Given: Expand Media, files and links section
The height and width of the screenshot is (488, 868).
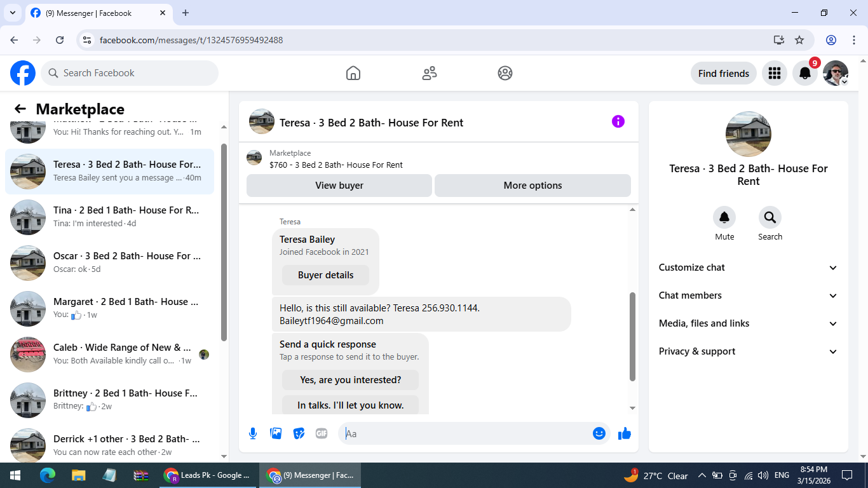Looking at the screenshot, I should coord(749,323).
